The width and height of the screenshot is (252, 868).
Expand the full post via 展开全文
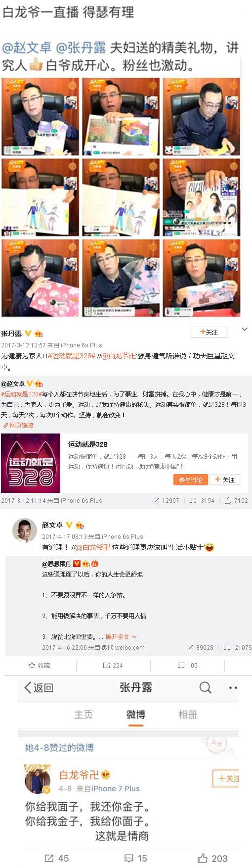coord(121,636)
